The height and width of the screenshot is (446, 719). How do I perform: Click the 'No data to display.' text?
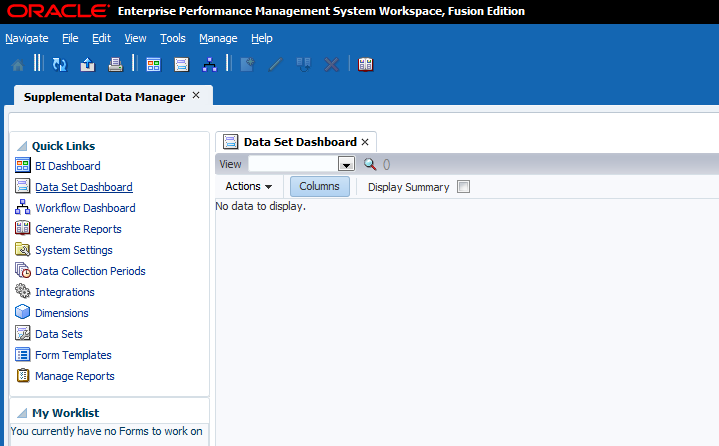tap(260, 206)
